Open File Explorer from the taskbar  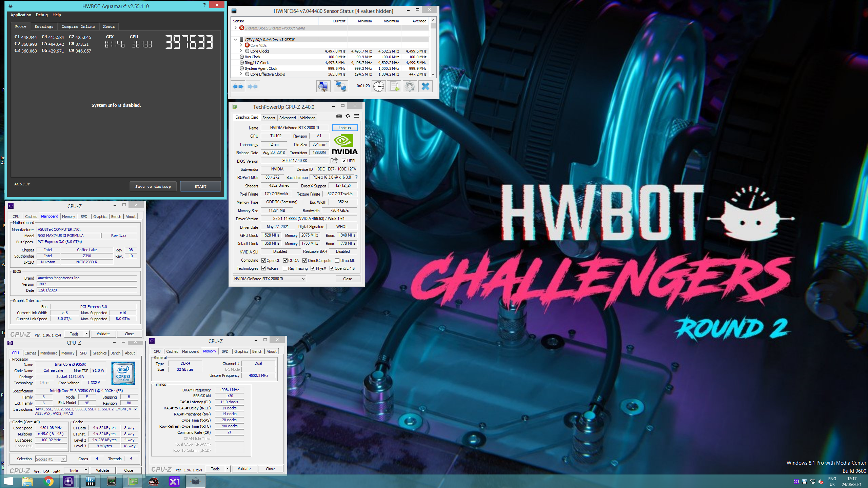(27, 481)
